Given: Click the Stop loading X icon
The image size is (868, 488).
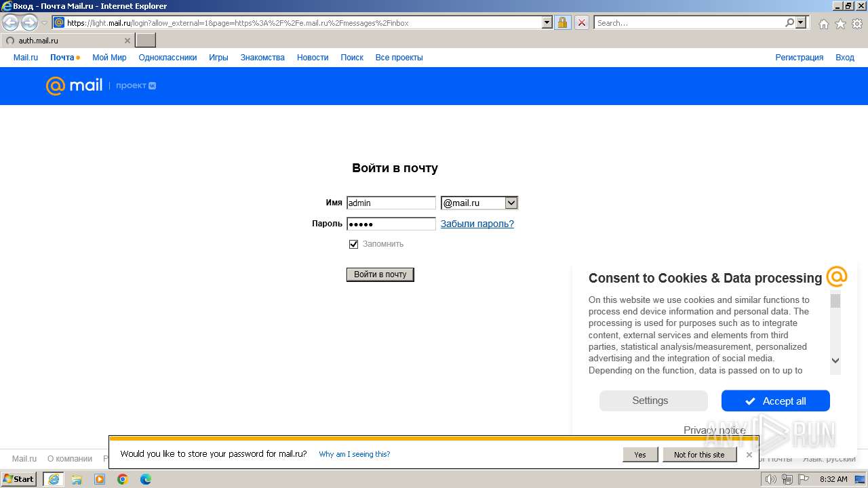Looking at the screenshot, I should coord(582,22).
